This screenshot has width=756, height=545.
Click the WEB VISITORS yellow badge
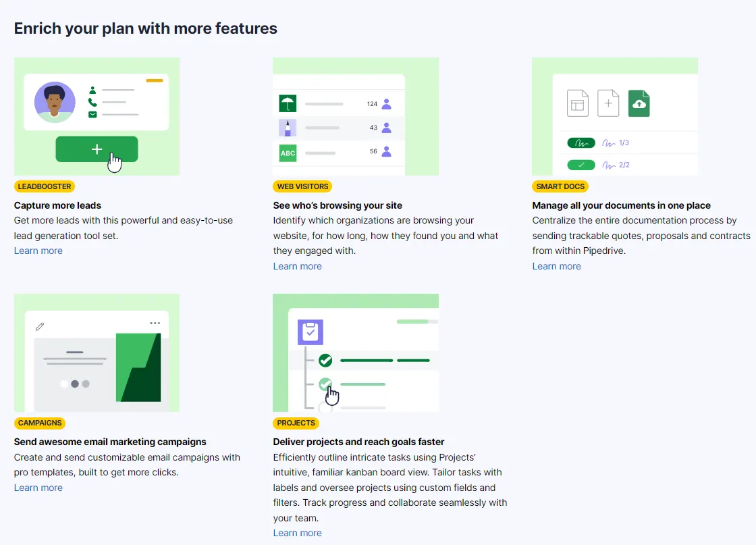click(302, 186)
